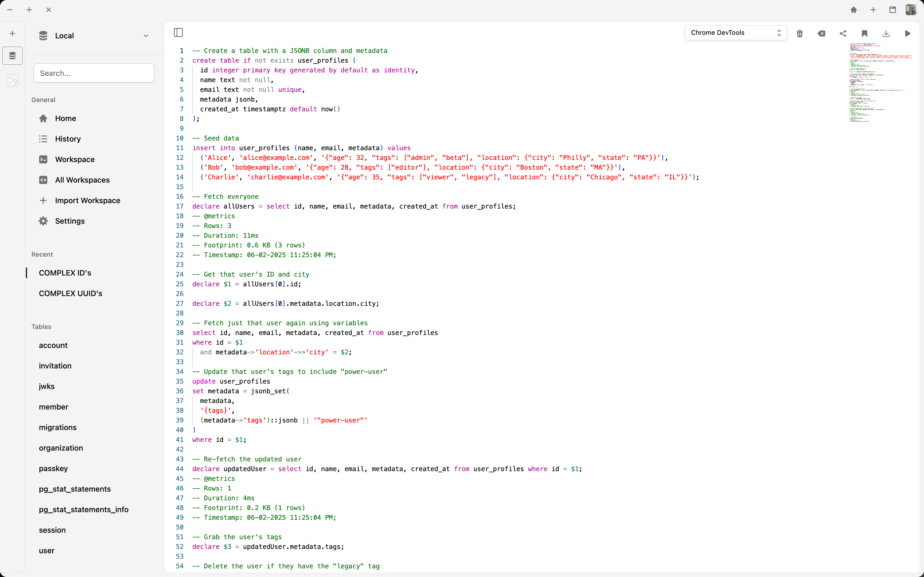
Task: Click the plus new tab icon at top-left
Action: coord(29,10)
